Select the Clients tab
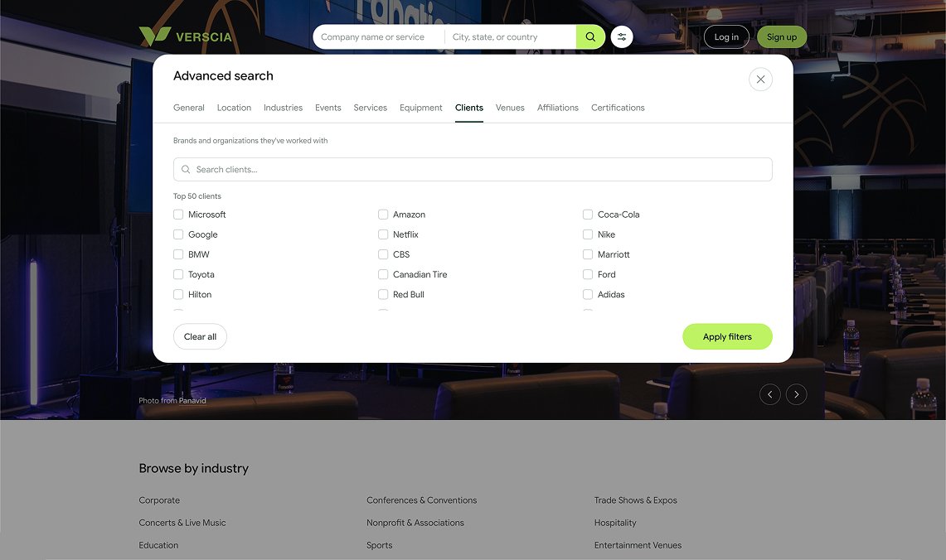Viewport: 946px width, 560px height. click(x=469, y=108)
